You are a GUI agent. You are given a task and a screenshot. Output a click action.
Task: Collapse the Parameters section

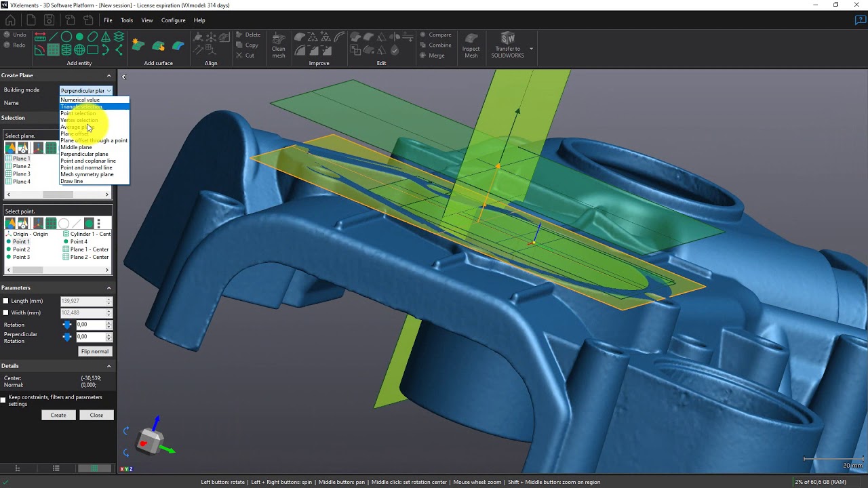[108, 287]
